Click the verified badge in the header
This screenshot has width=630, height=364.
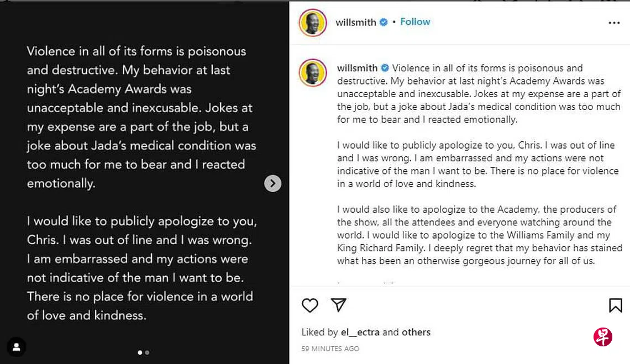coord(384,23)
